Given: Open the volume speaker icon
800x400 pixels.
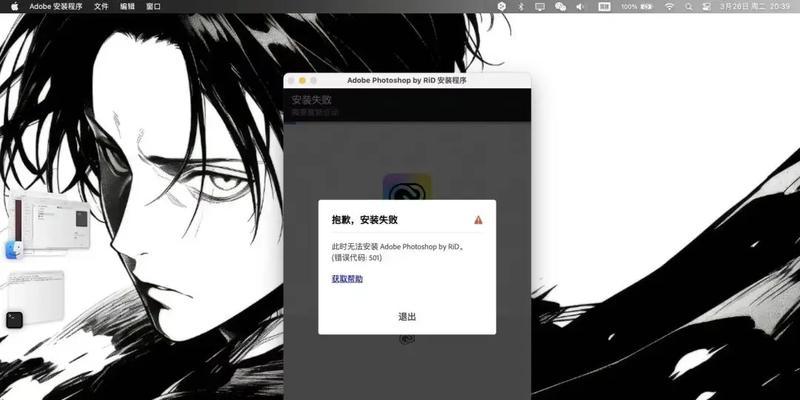Looking at the screenshot, I should click(x=580, y=7).
